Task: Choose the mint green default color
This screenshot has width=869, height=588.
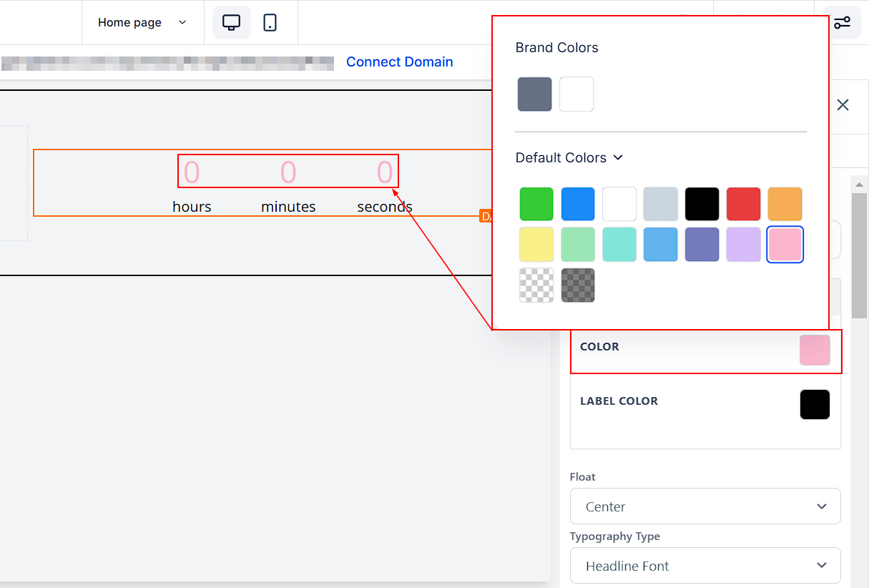Action: click(x=578, y=245)
